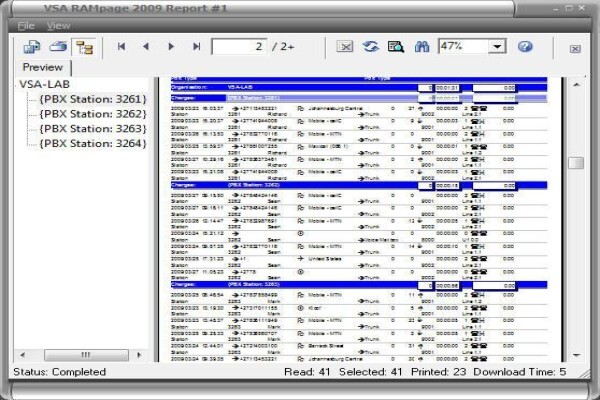Click the Download Time status entry
The width and height of the screenshot is (600, 400).
coord(520,372)
